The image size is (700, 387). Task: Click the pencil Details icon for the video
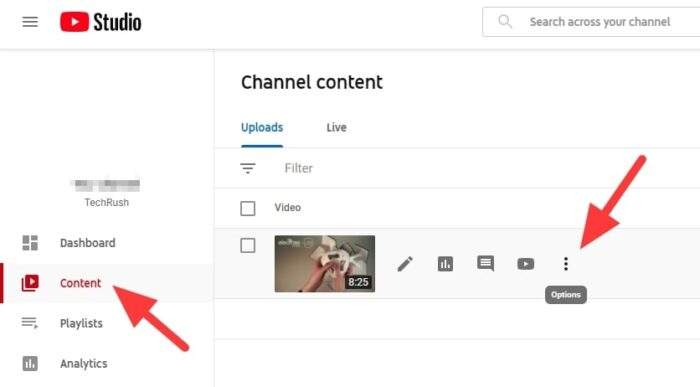click(405, 264)
